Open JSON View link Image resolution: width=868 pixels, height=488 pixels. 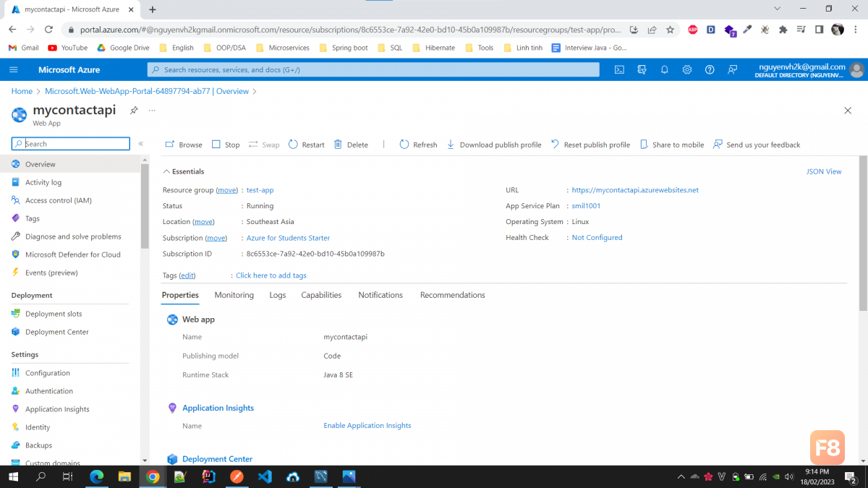pos(824,171)
